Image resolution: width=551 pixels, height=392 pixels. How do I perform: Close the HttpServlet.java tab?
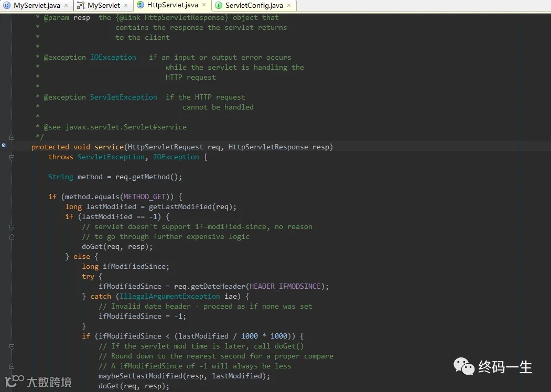[204, 5]
